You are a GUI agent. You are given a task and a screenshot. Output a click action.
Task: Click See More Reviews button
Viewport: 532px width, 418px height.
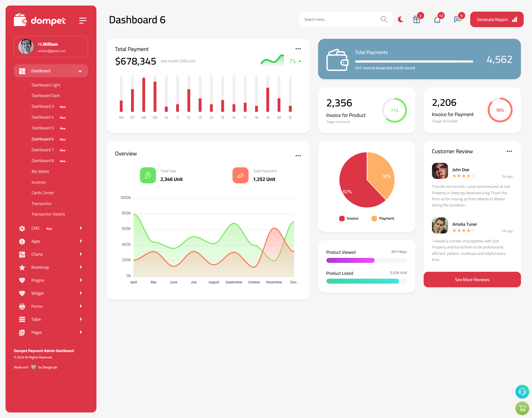point(472,279)
